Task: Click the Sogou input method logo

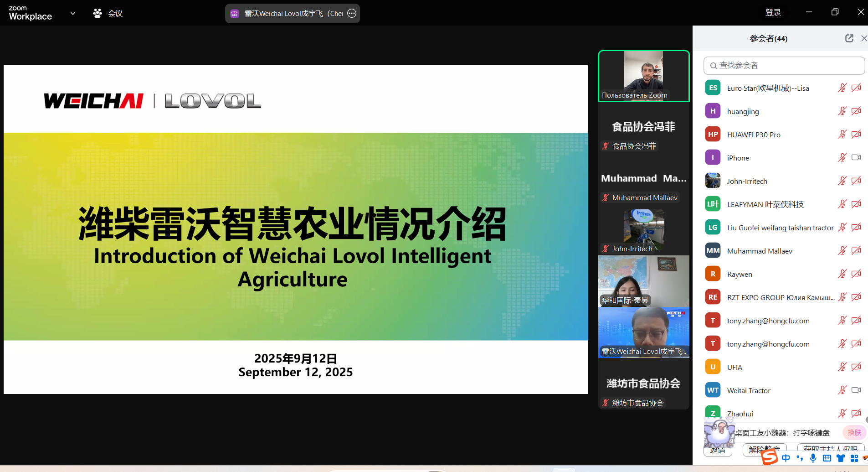Action: pyautogui.click(x=770, y=457)
